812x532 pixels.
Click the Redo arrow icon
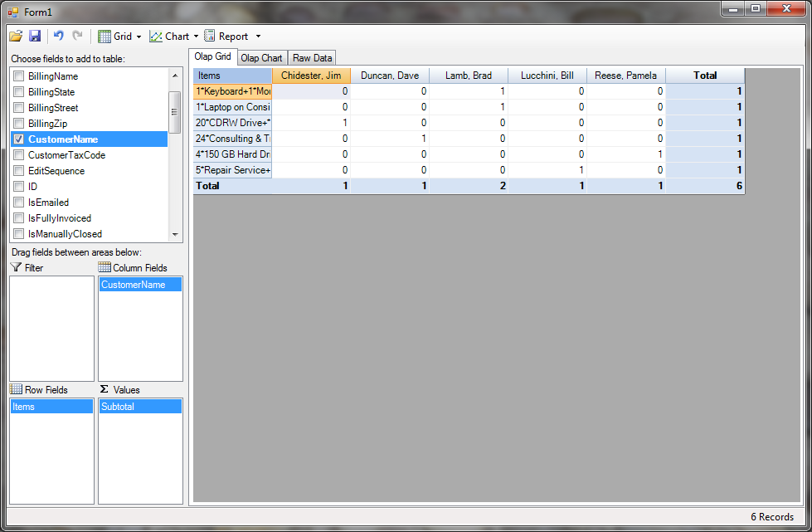pyautogui.click(x=78, y=36)
